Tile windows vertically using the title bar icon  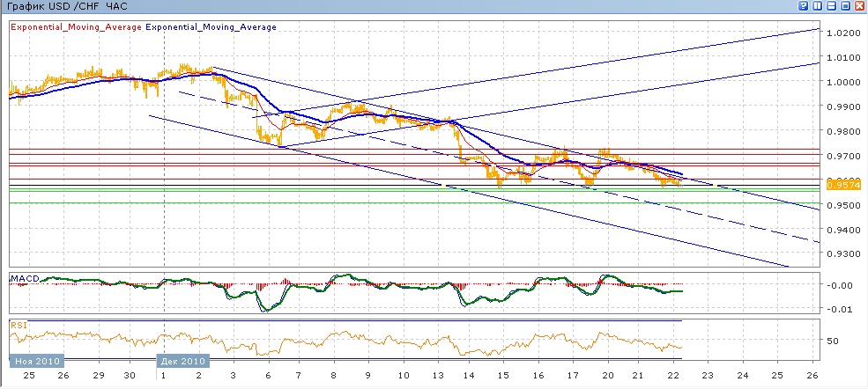817,5
